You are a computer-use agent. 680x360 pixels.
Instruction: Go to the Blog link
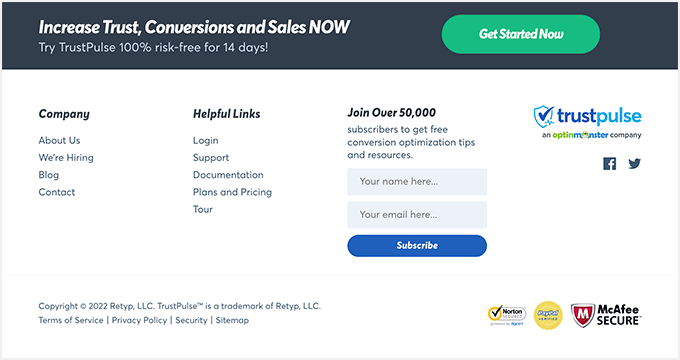tap(49, 175)
